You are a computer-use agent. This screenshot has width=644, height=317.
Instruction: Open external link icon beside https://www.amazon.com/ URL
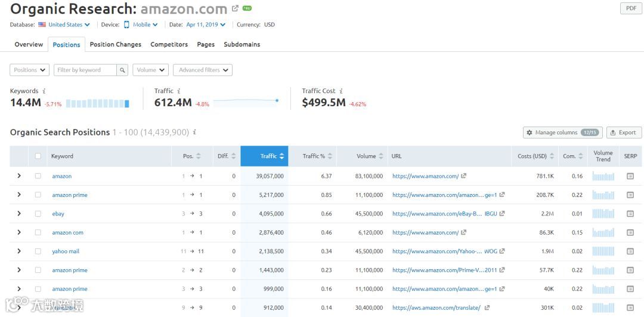point(464,176)
